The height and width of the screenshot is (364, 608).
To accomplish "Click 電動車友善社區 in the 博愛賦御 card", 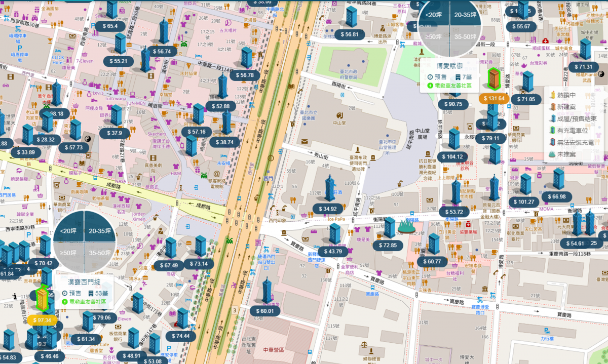I will pyautogui.click(x=454, y=86).
